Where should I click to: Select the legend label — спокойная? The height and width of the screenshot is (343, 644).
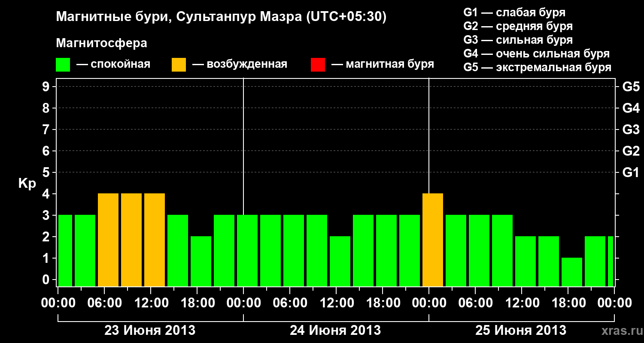[x=113, y=64]
